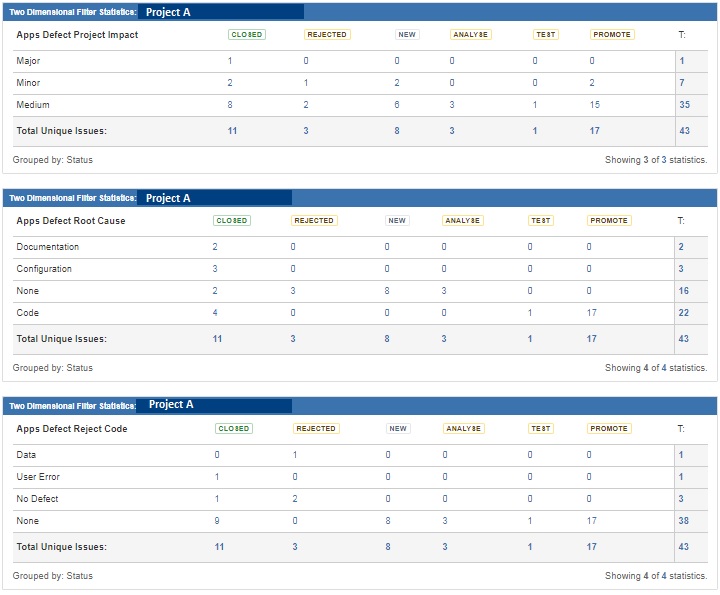Select REJECTED status in Root Cause table
The width and height of the screenshot is (720, 595).
(x=314, y=221)
